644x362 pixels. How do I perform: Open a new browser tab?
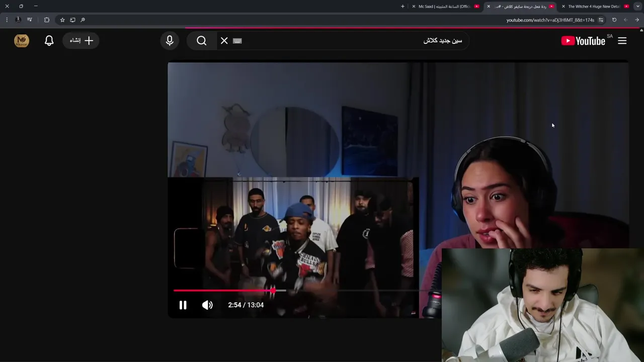pos(403,7)
